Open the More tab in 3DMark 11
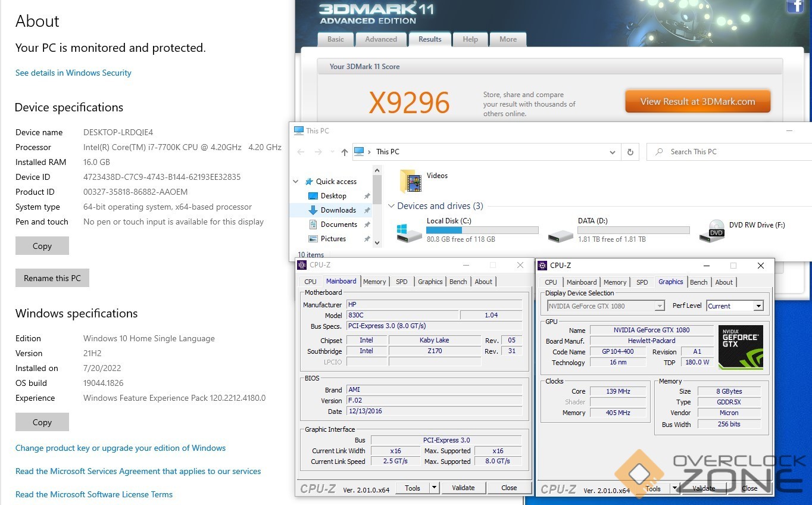The width and height of the screenshot is (812, 505). pos(508,39)
